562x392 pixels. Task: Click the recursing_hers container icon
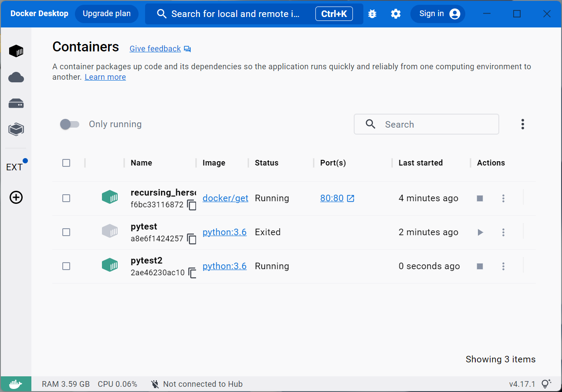110,197
